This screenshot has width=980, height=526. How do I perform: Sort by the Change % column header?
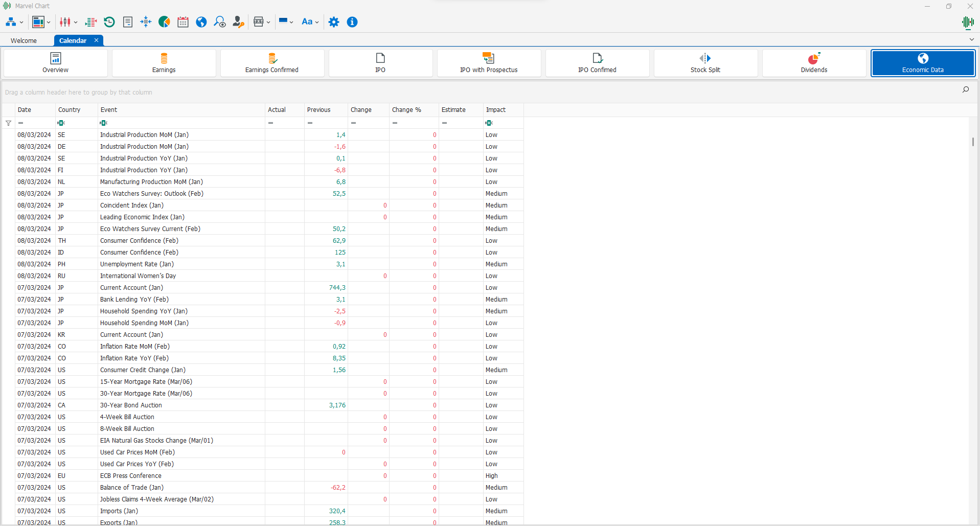click(x=414, y=110)
